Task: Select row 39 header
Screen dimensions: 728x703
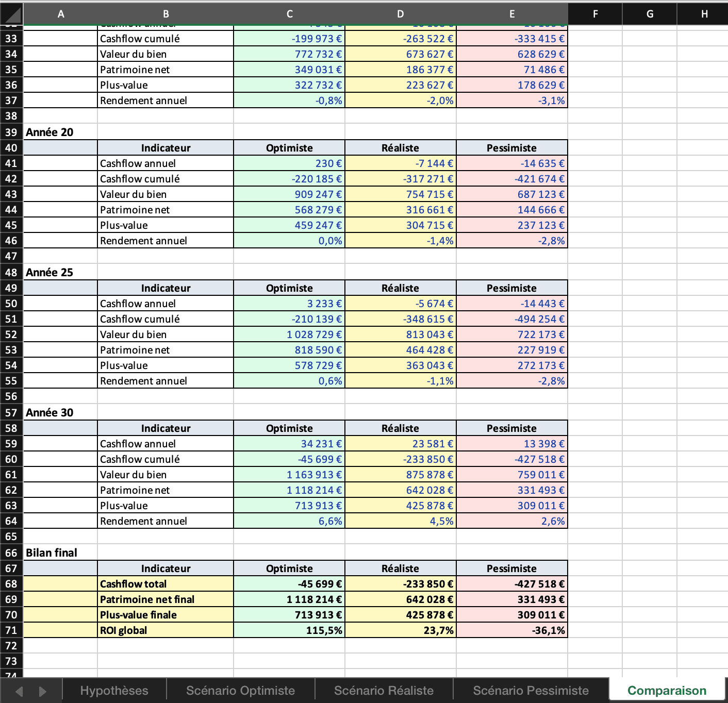Action: [11, 132]
